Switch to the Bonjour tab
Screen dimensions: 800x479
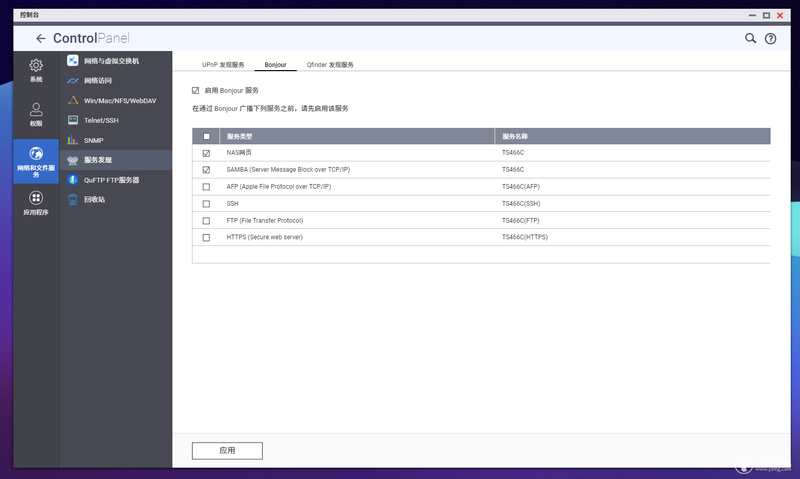[x=276, y=65]
